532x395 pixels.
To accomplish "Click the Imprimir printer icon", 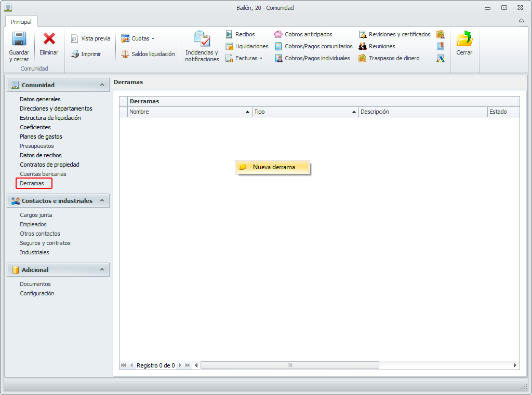I will pyautogui.click(x=75, y=54).
